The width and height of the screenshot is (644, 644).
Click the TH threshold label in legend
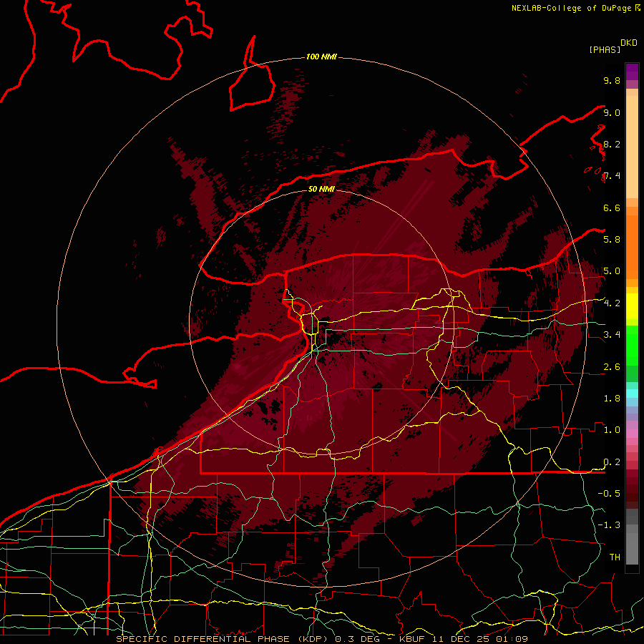point(615,557)
